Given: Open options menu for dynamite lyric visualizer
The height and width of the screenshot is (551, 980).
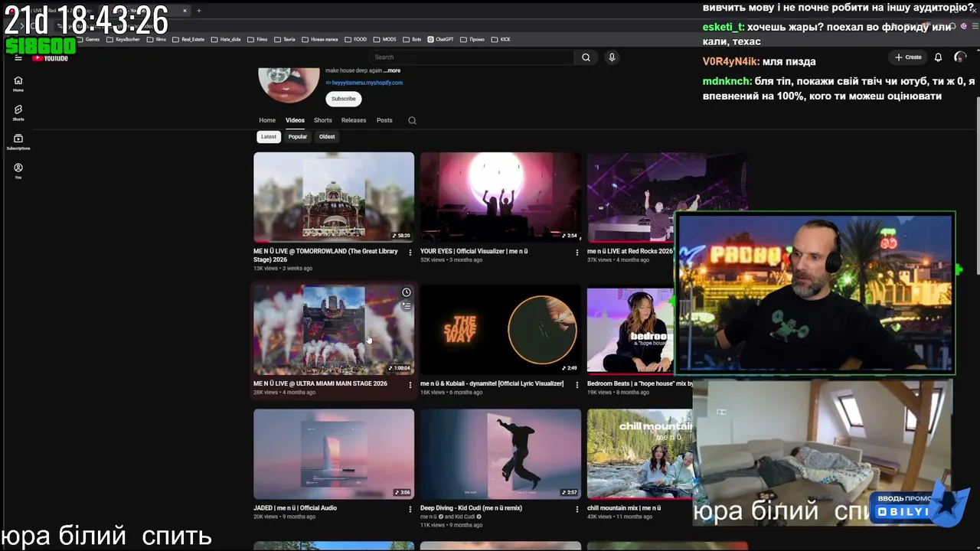Looking at the screenshot, I should 577,384.
